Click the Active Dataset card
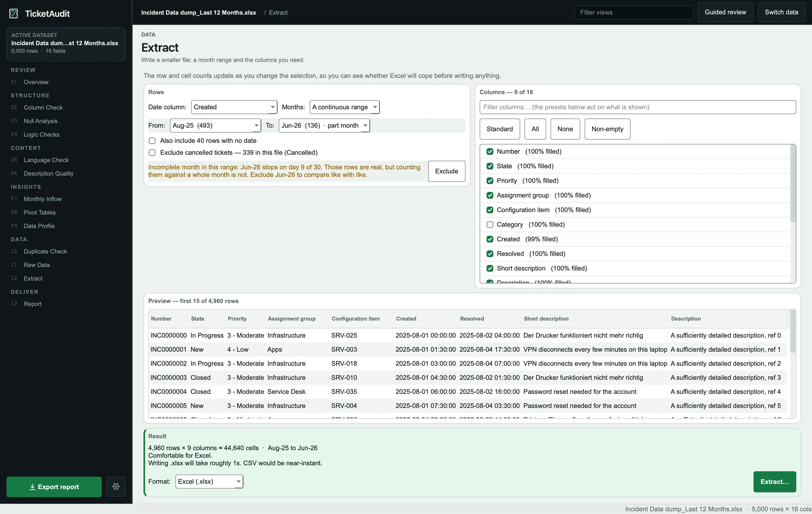This screenshot has width=812, height=514. (x=66, y=44)
